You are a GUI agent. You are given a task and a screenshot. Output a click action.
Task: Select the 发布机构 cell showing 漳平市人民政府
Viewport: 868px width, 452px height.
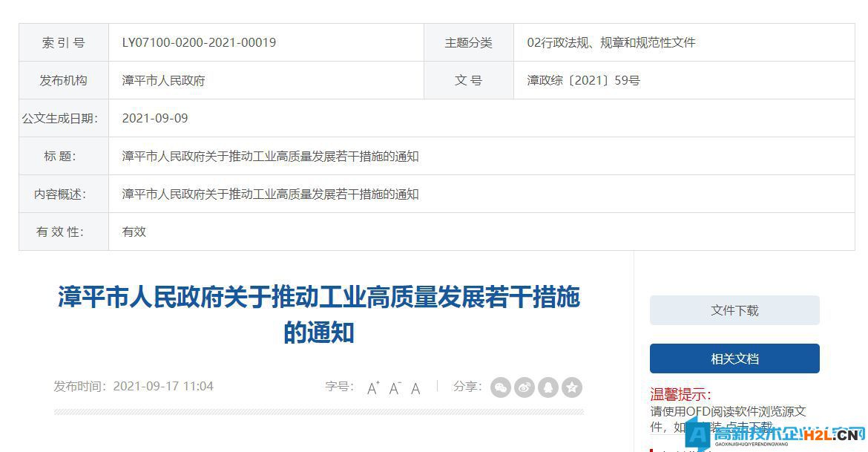165,80
